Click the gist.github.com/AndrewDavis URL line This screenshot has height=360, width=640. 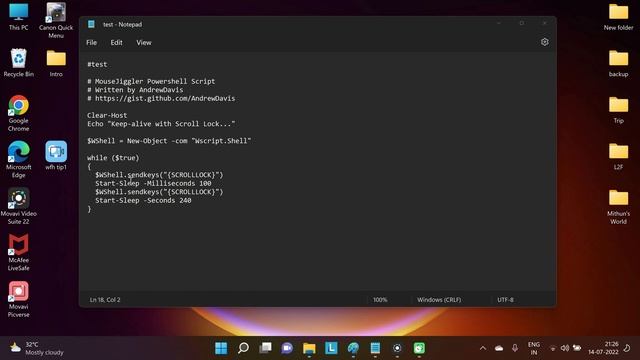161,98
